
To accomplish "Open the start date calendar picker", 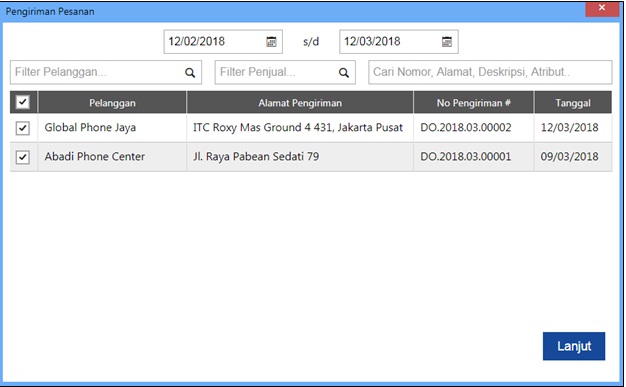I will click(271, 42).
